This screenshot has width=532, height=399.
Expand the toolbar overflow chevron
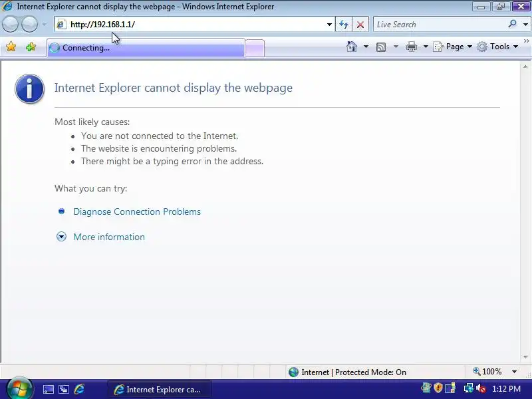coord(526,41)
